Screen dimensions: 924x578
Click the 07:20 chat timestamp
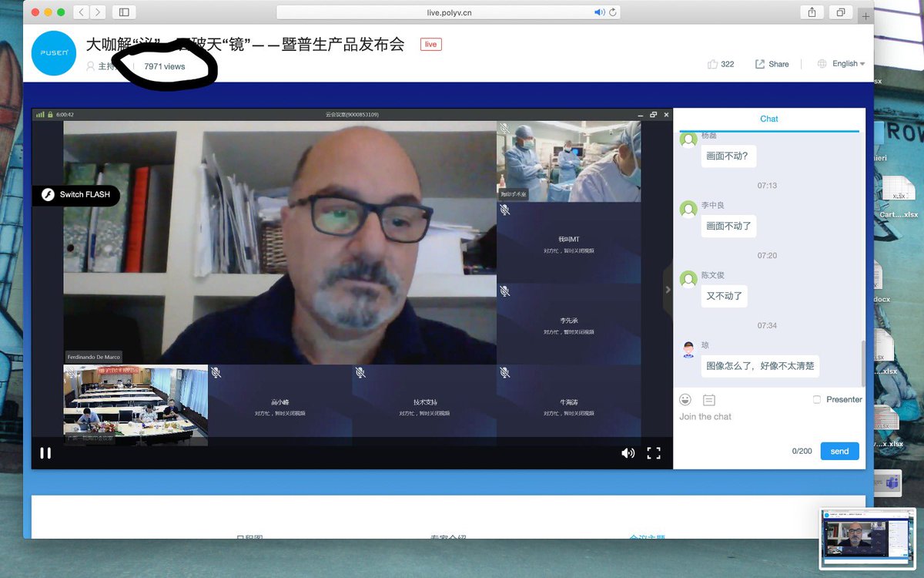(767, 256)
